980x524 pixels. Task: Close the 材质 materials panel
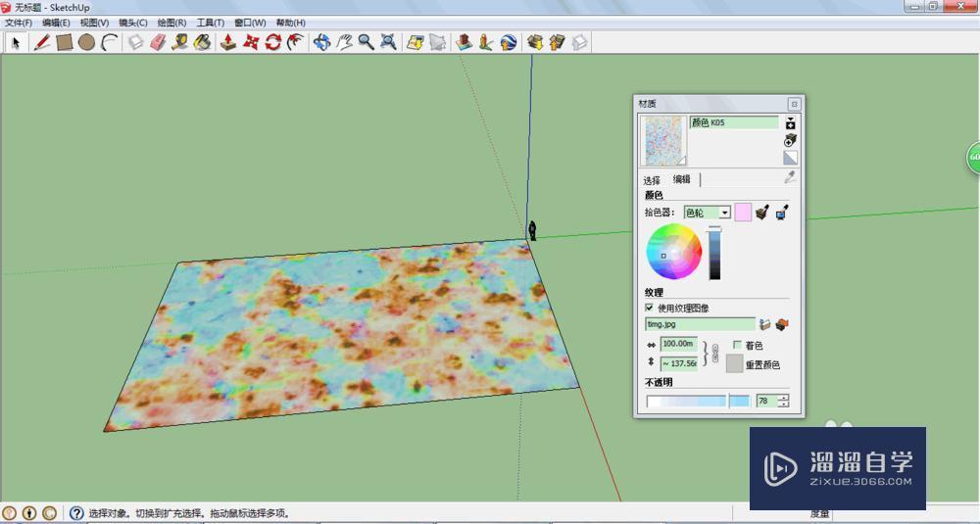[794, 104]
